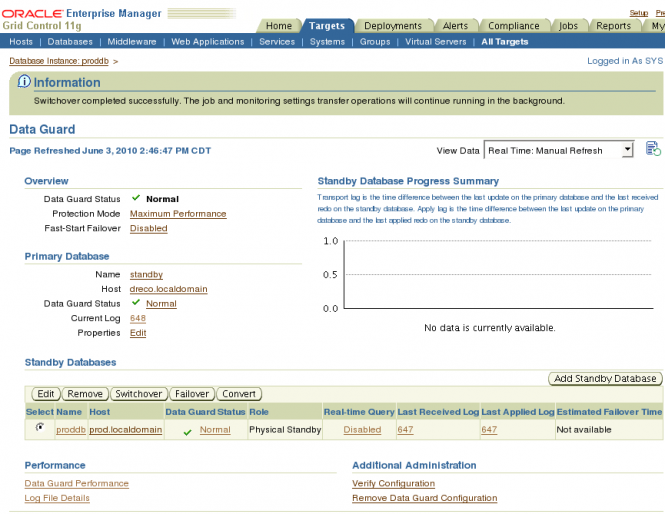Click the Real-time Query Disabled link
665x514 pixels.
(x=362, y=430)
